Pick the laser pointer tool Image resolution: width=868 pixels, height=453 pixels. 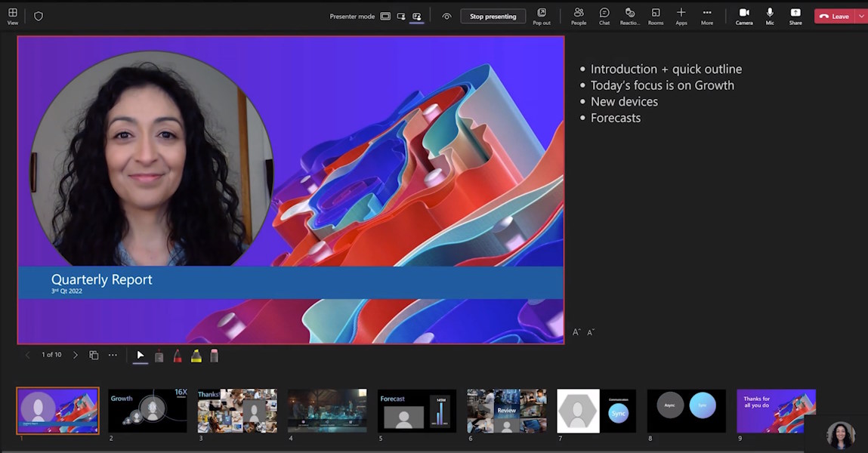[x=159, y=355]
